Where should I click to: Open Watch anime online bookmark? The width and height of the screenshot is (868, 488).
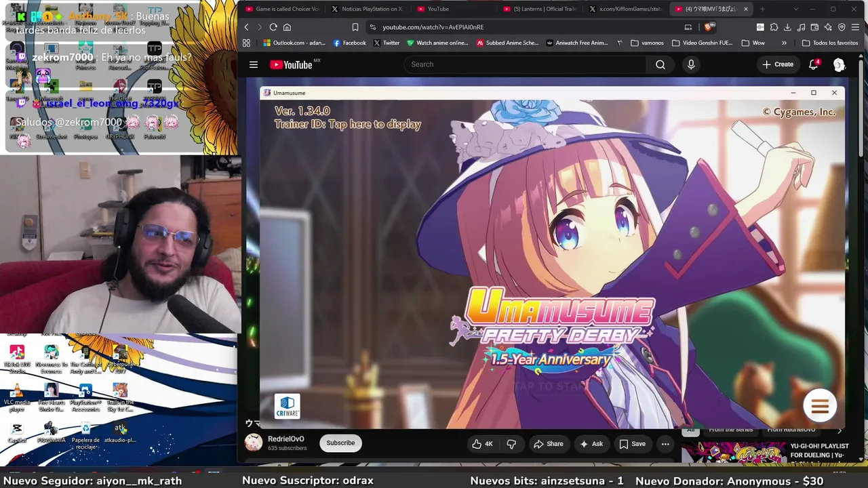tap(437, 43)
